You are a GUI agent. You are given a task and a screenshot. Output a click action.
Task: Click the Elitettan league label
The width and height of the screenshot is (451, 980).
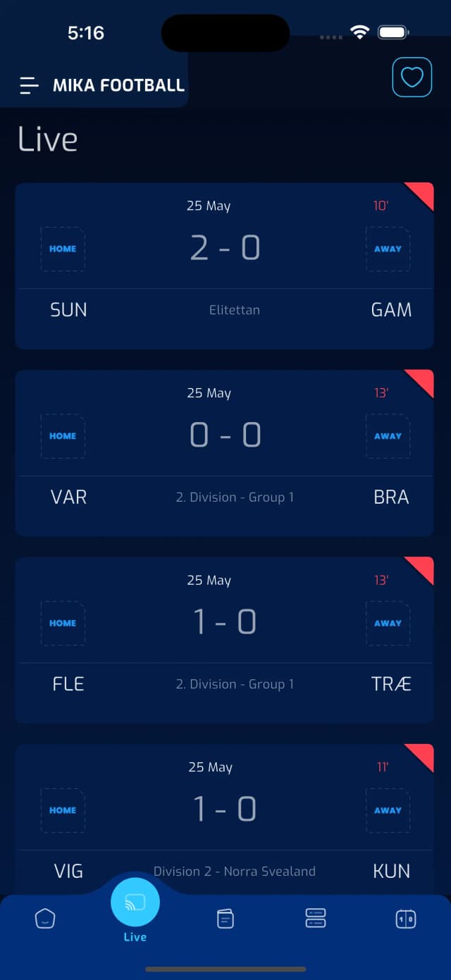click(235, 309)
